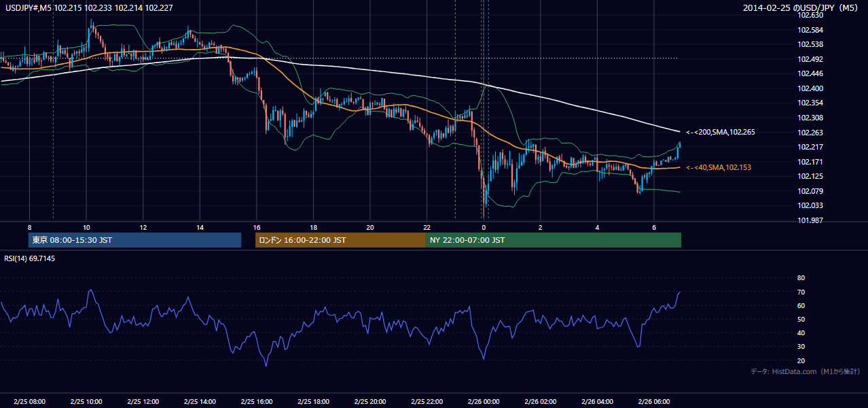Image resolution: width=868 pixels, height=408 pixels.
Task: Click the 102.217 price axis label
Action: (810, 147)
